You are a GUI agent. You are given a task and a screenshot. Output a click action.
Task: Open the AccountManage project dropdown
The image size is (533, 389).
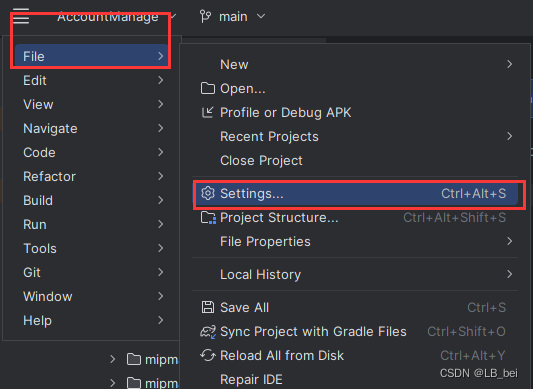(116, 16)
